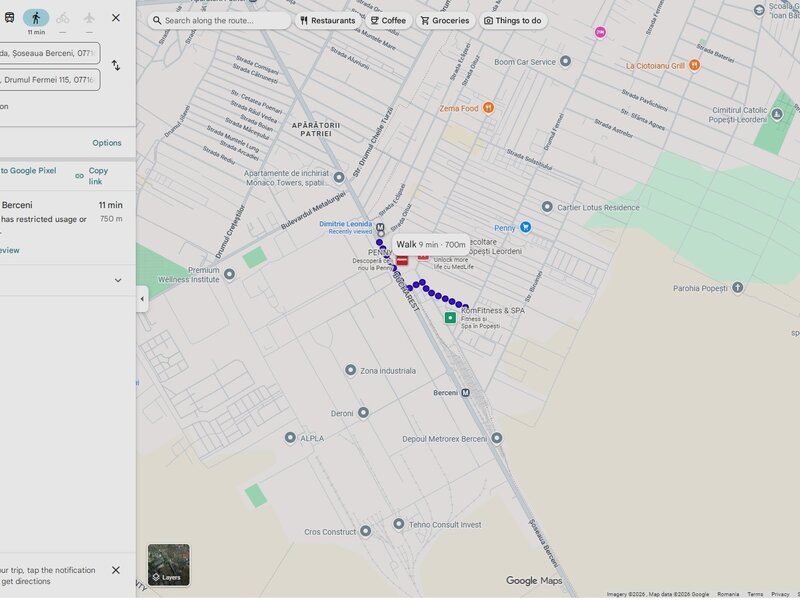
Task: Open Cros Construct marker
Action: (x=365, y=531)
